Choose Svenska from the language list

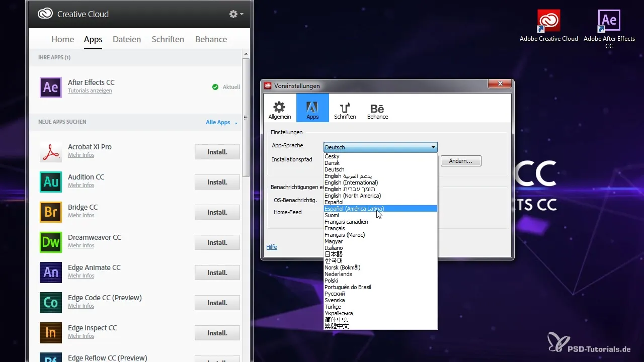click(380, 300)
